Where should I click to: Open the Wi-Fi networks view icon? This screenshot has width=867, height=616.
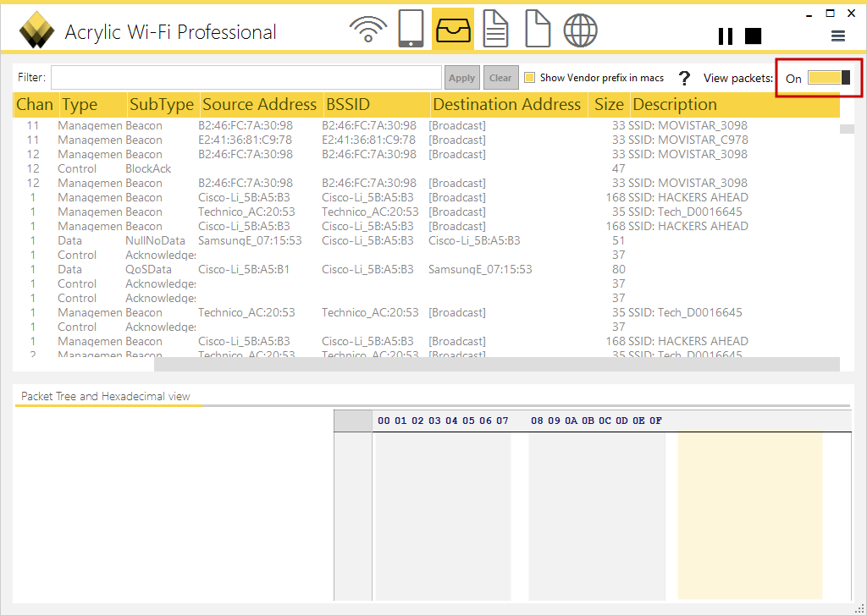367,30
